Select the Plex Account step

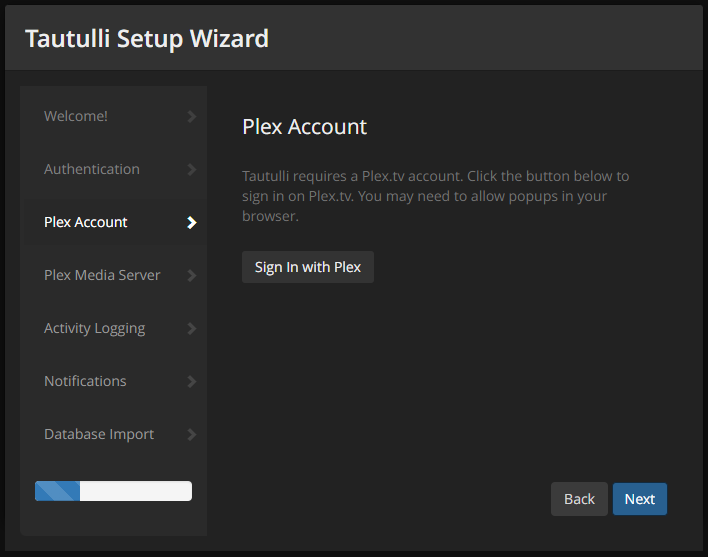pos(114,222)
